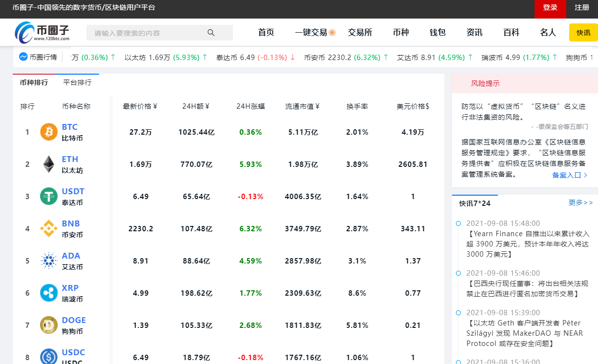Click the Tether USDT coin icon
Viewport: 598px width, 364px height.
point(49,196)
